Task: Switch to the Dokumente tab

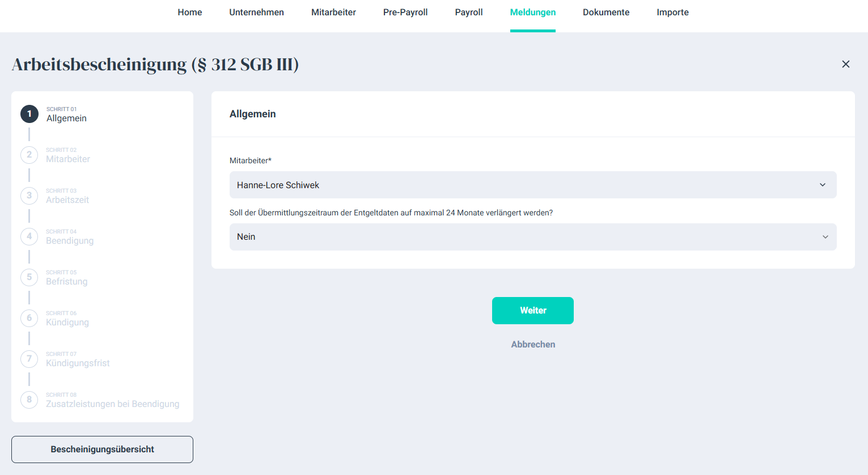Action: pos(606,12)
